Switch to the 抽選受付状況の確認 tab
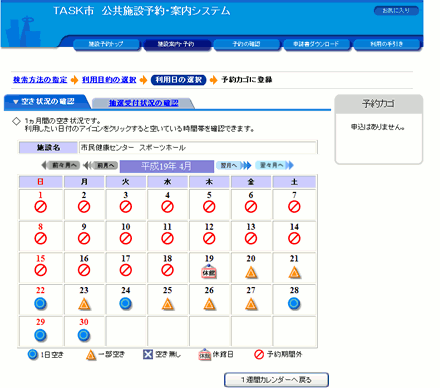 [x=143, y=103]
